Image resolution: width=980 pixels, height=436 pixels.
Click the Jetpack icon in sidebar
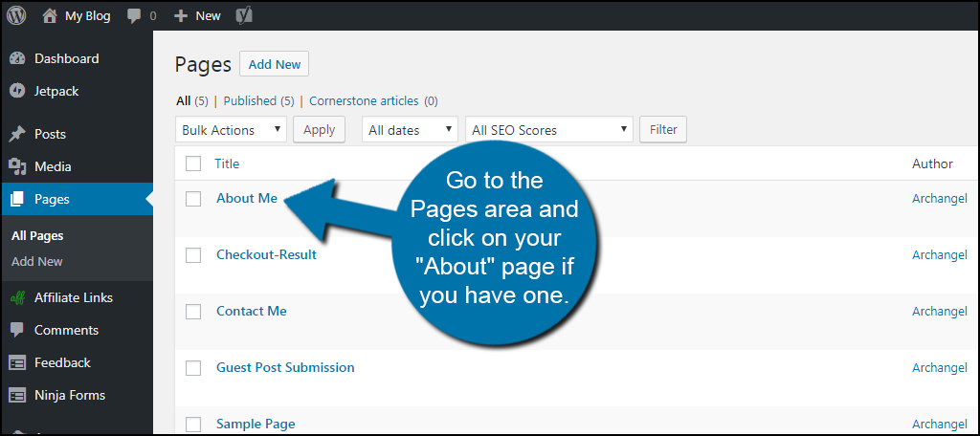click(x=17, y=91)
